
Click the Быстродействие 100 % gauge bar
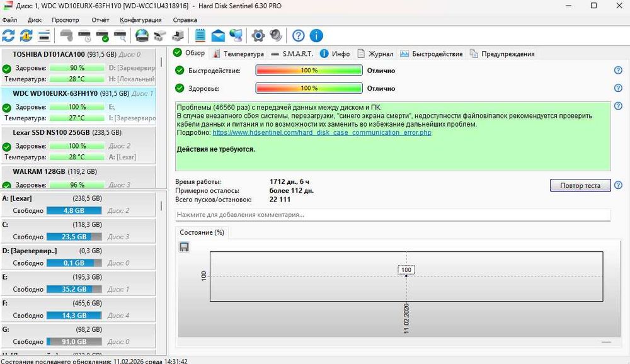point(309,71)
